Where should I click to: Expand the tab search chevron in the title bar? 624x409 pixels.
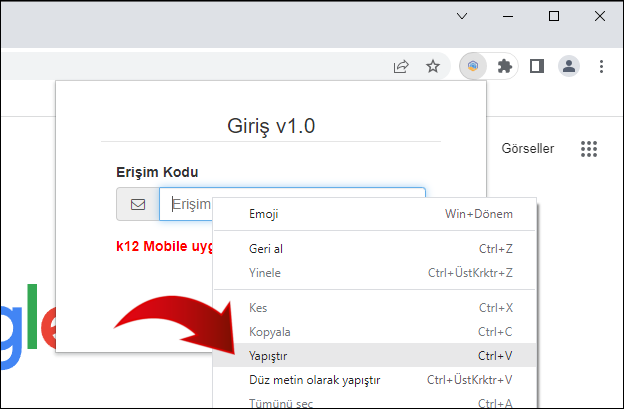(462, 16)
